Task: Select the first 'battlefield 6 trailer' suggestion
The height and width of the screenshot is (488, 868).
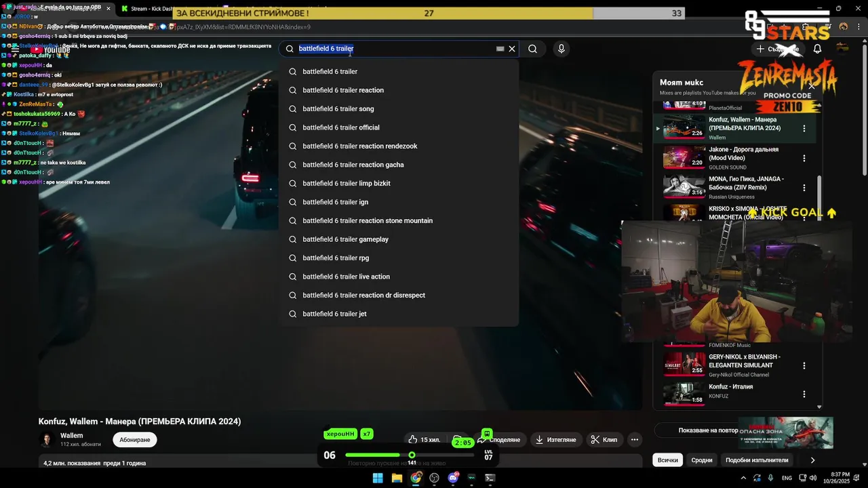Action: (x=399, y=71)
